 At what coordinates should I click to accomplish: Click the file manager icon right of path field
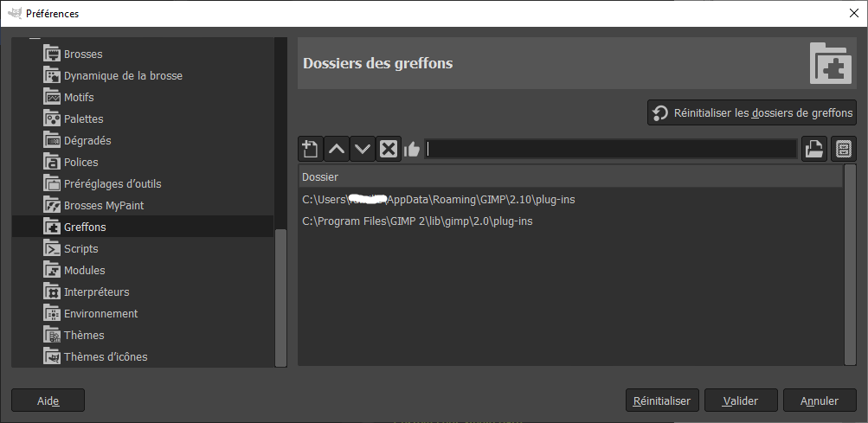tap(844, 149)
